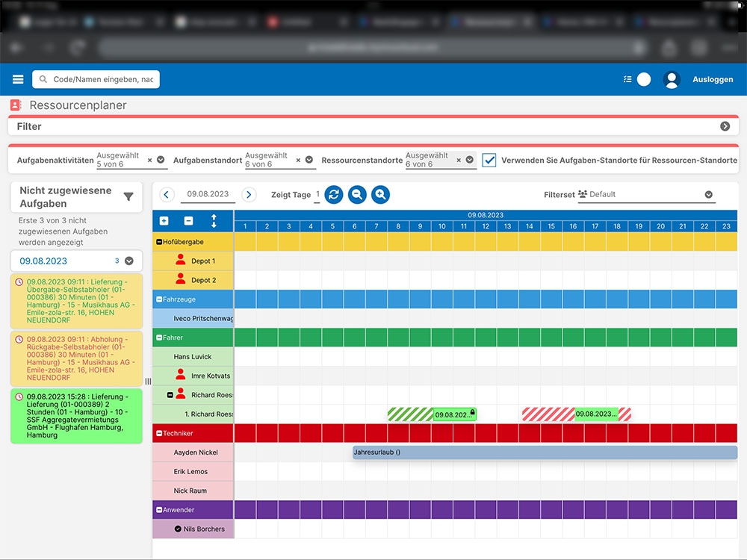
Task: Select the Hans Luvick row
Action: (193, 357)
